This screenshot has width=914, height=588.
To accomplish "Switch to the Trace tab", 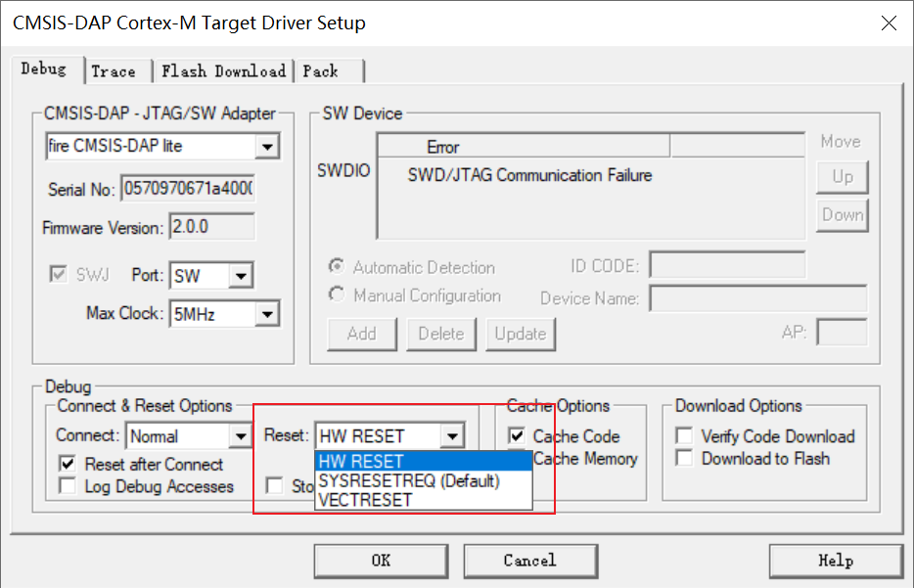I will (115, 70).
